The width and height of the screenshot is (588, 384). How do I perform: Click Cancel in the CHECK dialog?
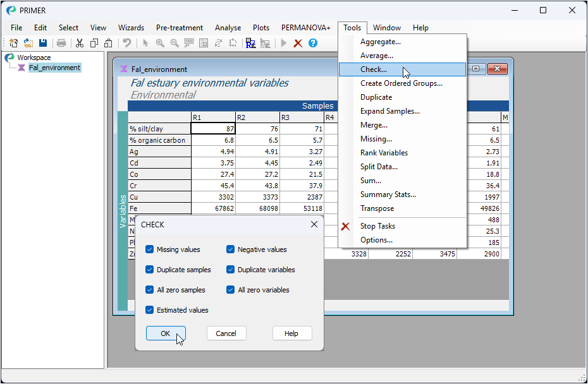tap(226, 333)
